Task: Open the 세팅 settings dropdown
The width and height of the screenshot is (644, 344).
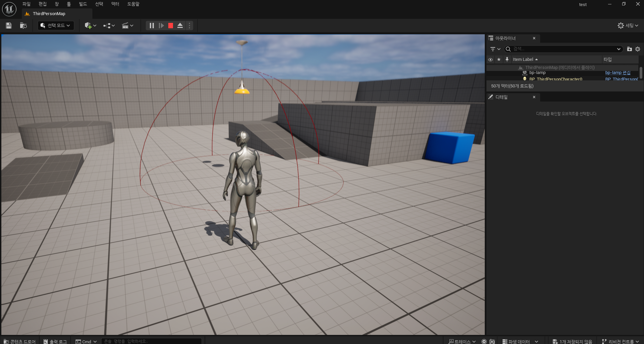Action: pyautogui.click(x=628, y=26)
